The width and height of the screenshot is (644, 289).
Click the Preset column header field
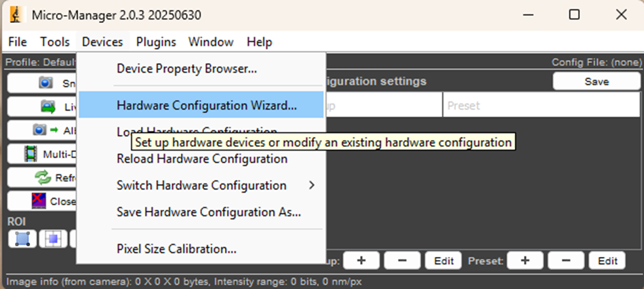[541, 105]
